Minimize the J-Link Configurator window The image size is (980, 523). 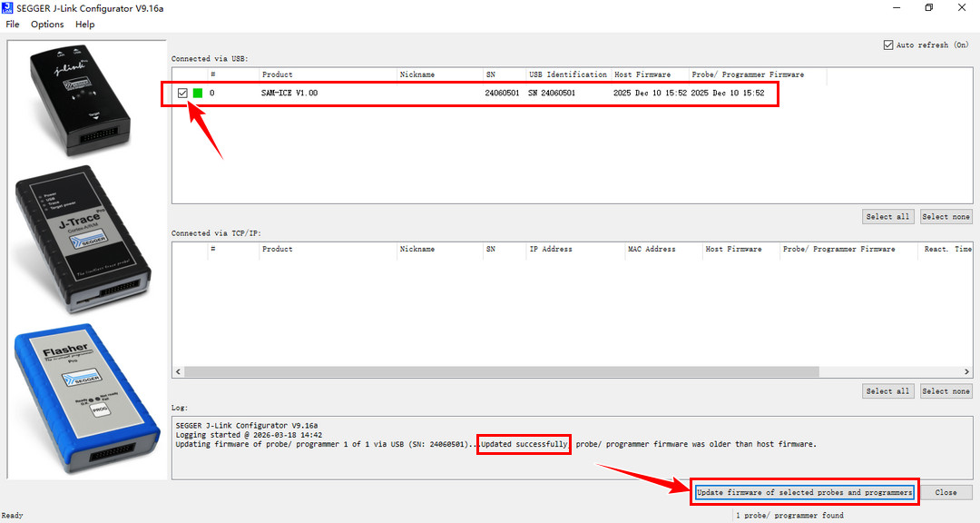coord(897,8)
